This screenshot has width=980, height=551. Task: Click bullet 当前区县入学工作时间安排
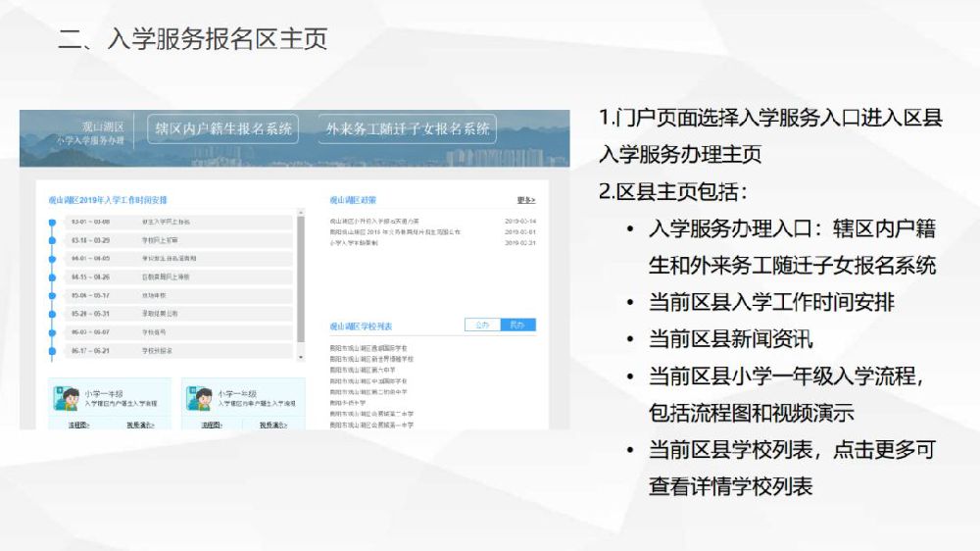(x=772, y=302)
